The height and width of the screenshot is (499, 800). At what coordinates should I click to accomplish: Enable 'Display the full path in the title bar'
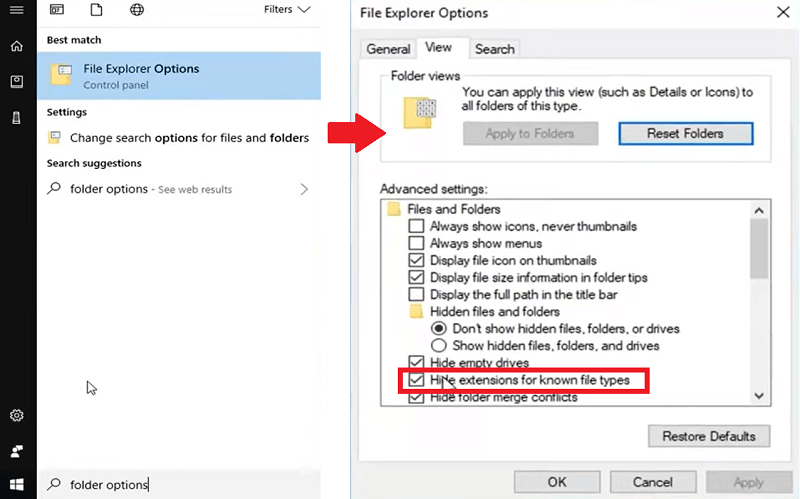(417, 295)
